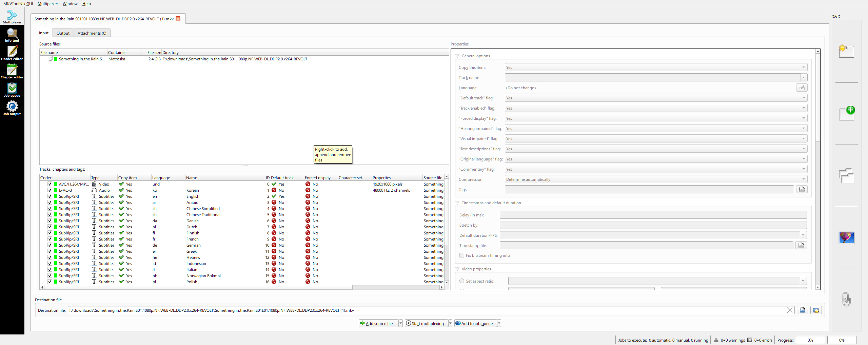Open the Header editor
The height and width of the screenshot is (345, 868).
[12, 53]
